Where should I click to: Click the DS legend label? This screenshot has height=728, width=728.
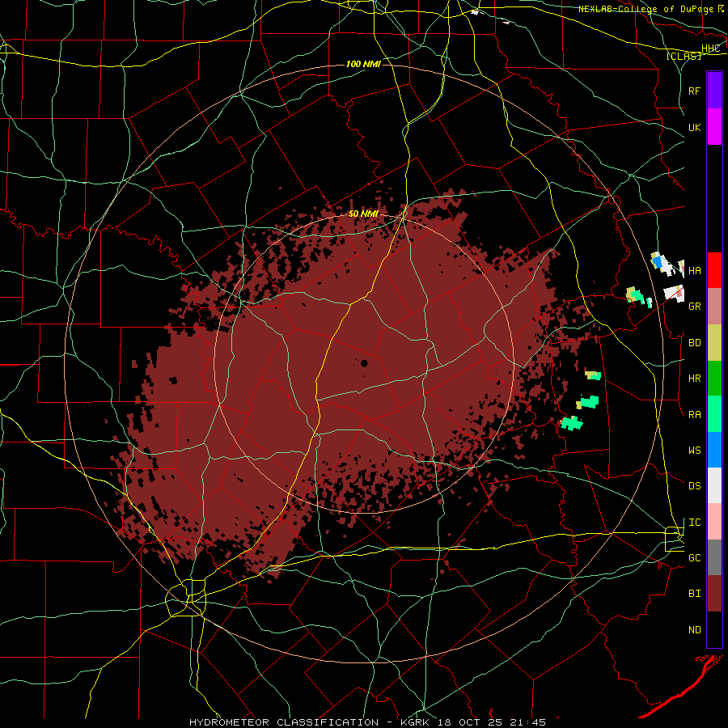694,486
